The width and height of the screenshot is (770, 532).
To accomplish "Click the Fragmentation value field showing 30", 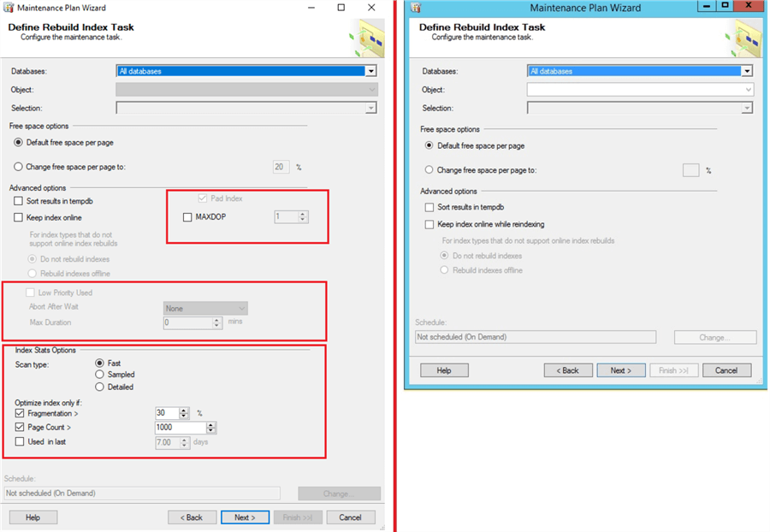I will 168,413.
